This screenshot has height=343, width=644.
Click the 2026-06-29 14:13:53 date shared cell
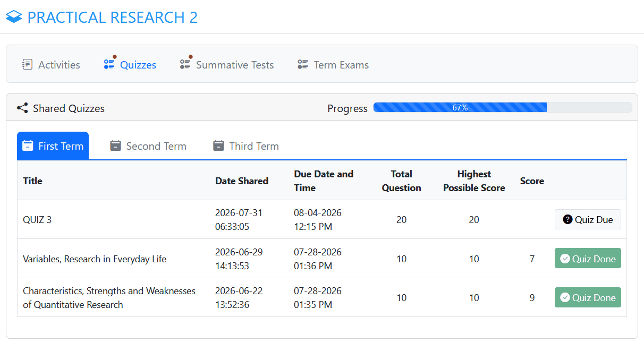pyautogui.click(x=239, y=259)
